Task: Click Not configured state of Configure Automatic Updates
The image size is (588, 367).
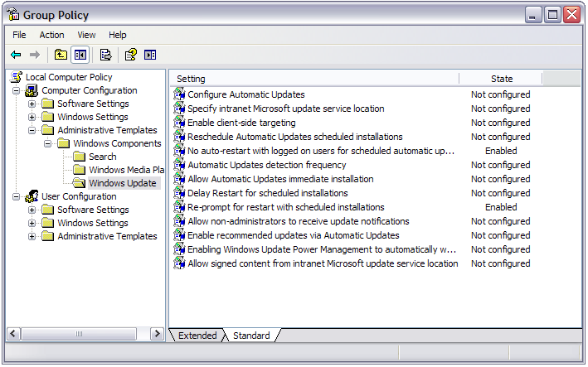Action: 501,94
